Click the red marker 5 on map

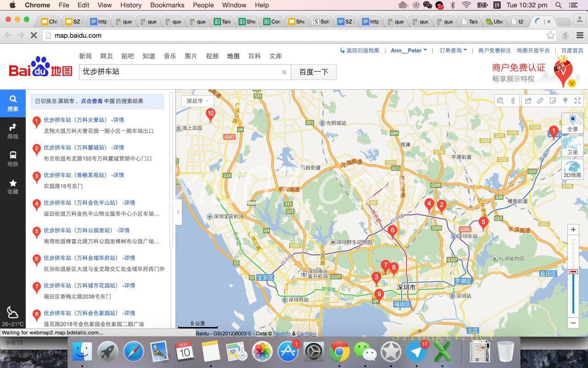[483, 224]
